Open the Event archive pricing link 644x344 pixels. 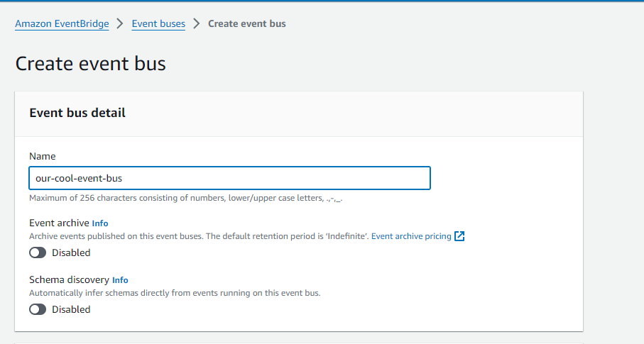(411, 236)
